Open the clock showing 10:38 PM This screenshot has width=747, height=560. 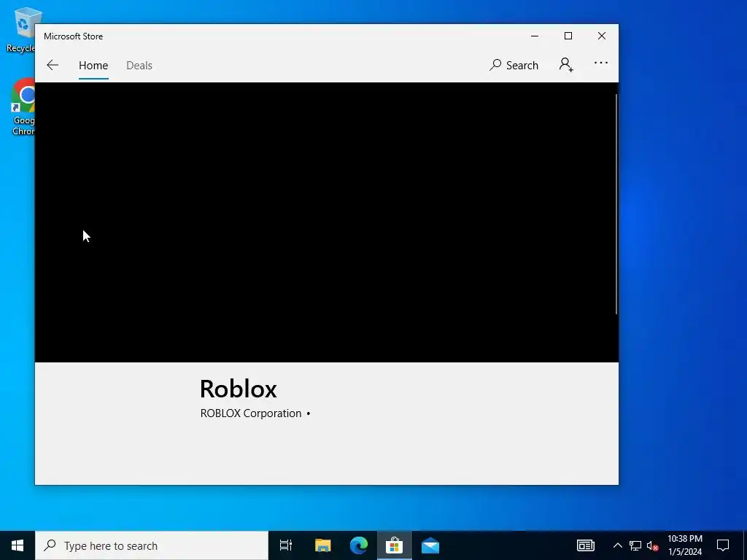[684, 545]
